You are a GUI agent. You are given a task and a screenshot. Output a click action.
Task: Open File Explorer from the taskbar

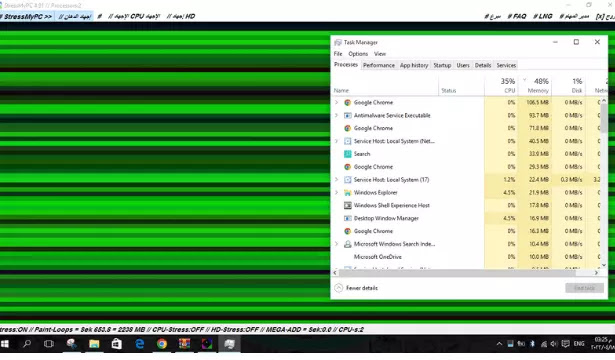click(94, 344)
